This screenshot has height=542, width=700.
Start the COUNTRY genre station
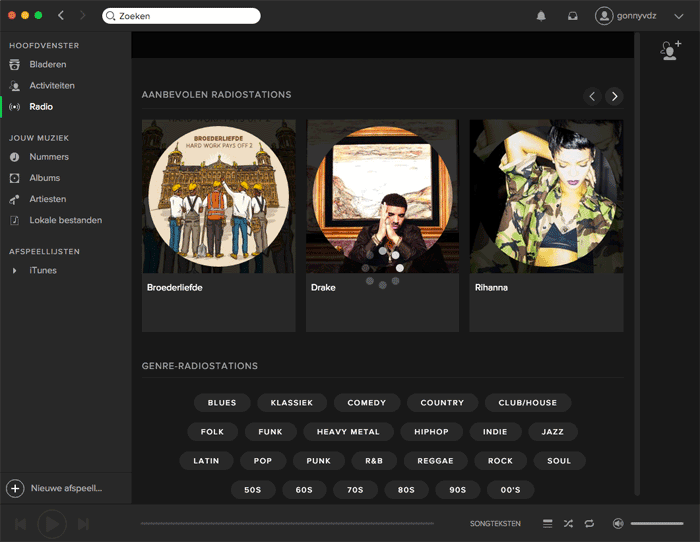coord(442,403)
